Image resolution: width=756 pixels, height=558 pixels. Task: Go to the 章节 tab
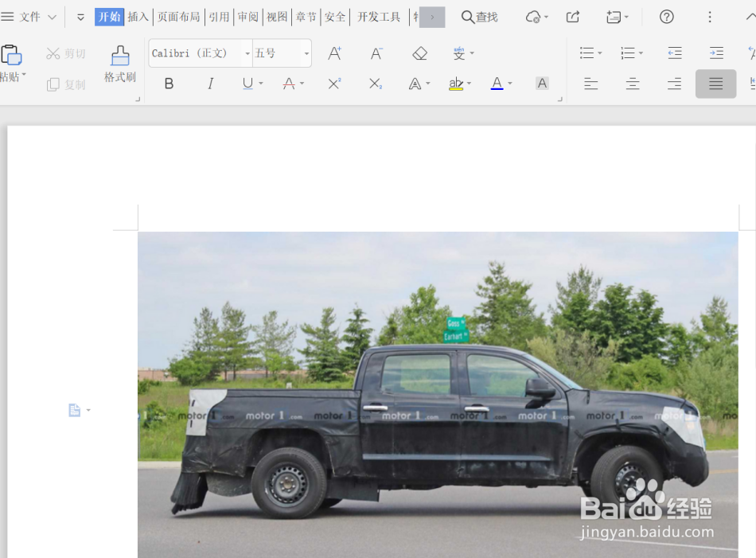click(306, 17)
